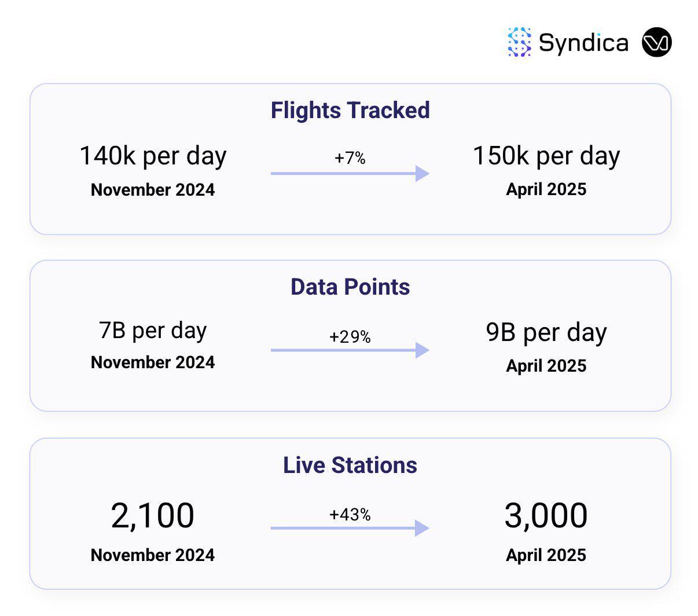
Task: Click the +29% growth label
Action: click(x=350, y=336)
